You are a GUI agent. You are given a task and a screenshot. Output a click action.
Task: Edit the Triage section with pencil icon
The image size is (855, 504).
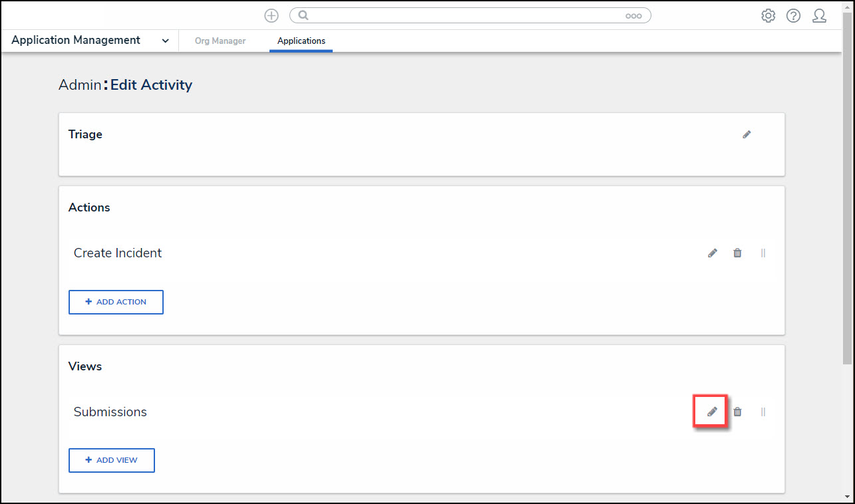747,134
